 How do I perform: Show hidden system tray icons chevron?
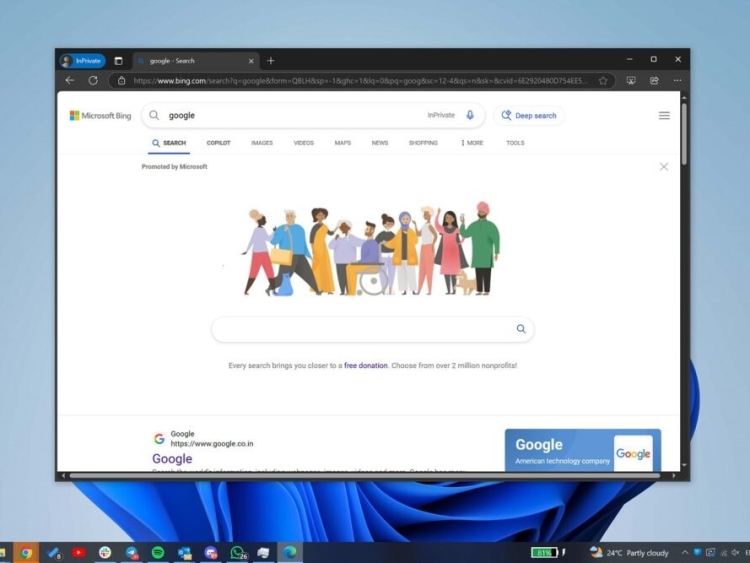[685, 552]
